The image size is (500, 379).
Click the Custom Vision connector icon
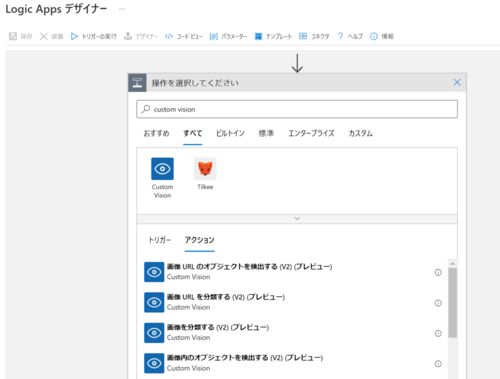[x=162, y=169]
